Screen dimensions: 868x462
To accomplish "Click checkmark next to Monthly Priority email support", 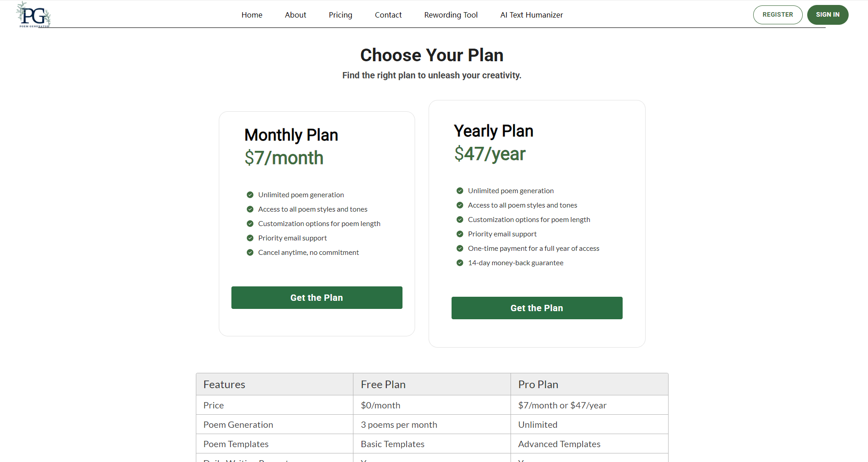I will [250, 238].
